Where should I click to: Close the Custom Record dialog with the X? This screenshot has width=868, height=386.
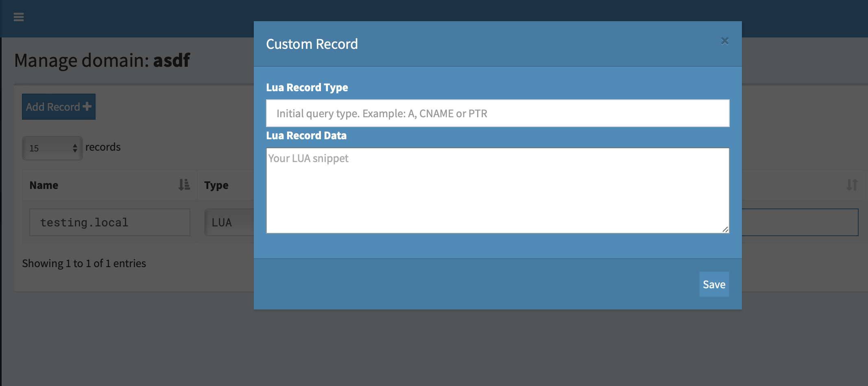[x=724, y=41]
